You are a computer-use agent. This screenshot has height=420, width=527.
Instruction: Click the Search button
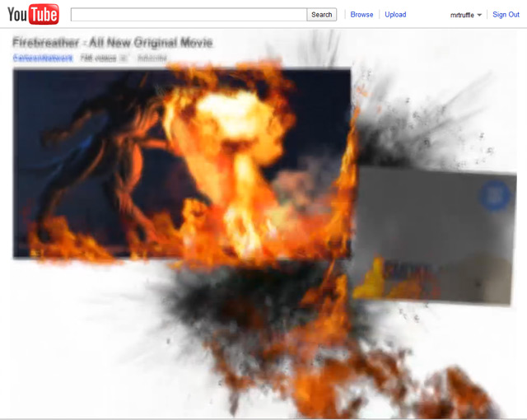tap(322, 15)
